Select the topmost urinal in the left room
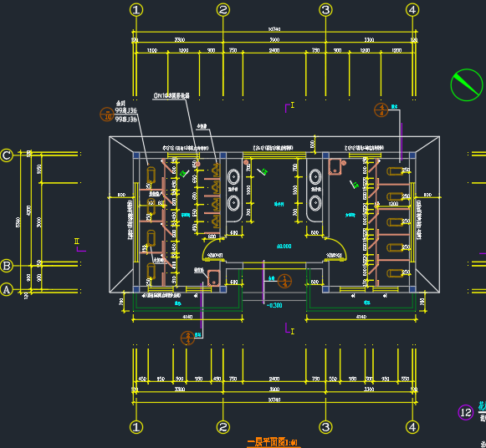Image resolution: width=486 pixels, height=448 pixels. click(216, 171)
